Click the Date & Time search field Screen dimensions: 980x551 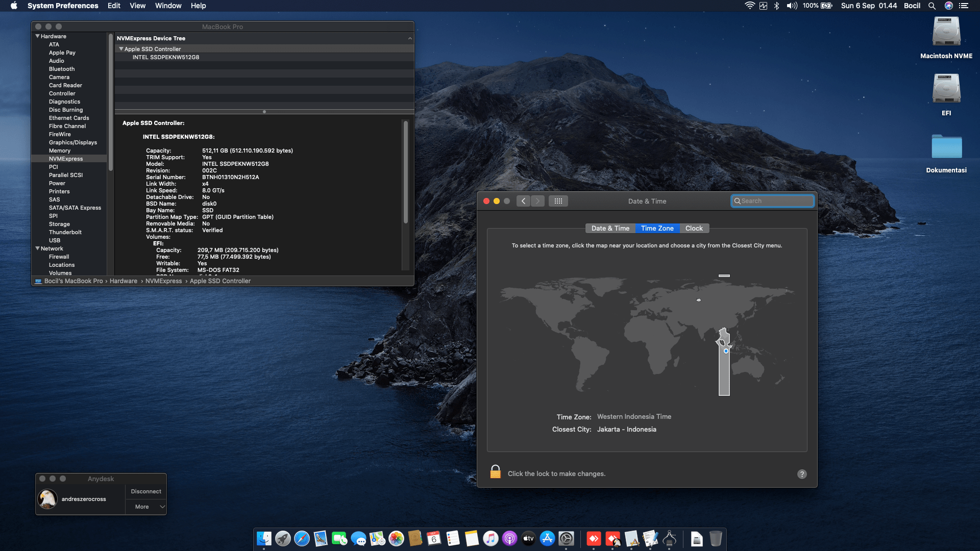772,201
